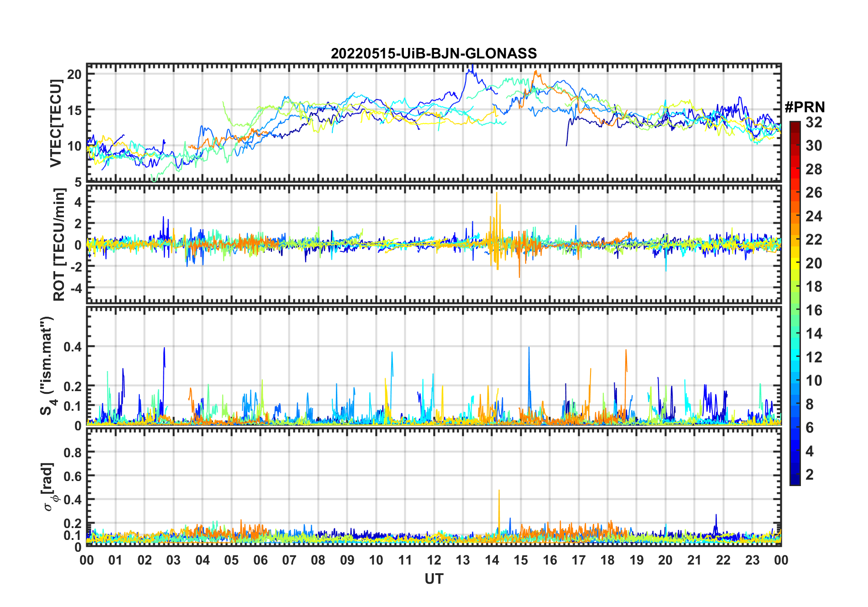
Task: Click colorbar tick label "18"
Action: (x=814, y=287)
